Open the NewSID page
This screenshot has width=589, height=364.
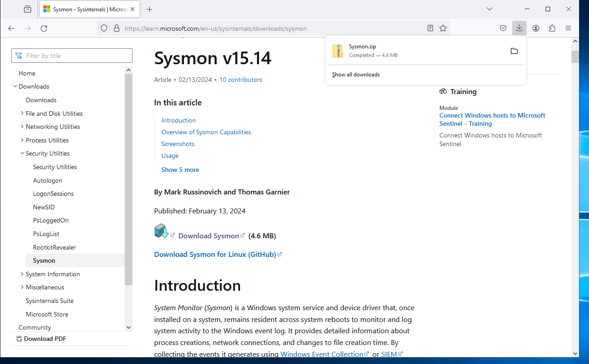pyautogui.click(x=44, y=207)
